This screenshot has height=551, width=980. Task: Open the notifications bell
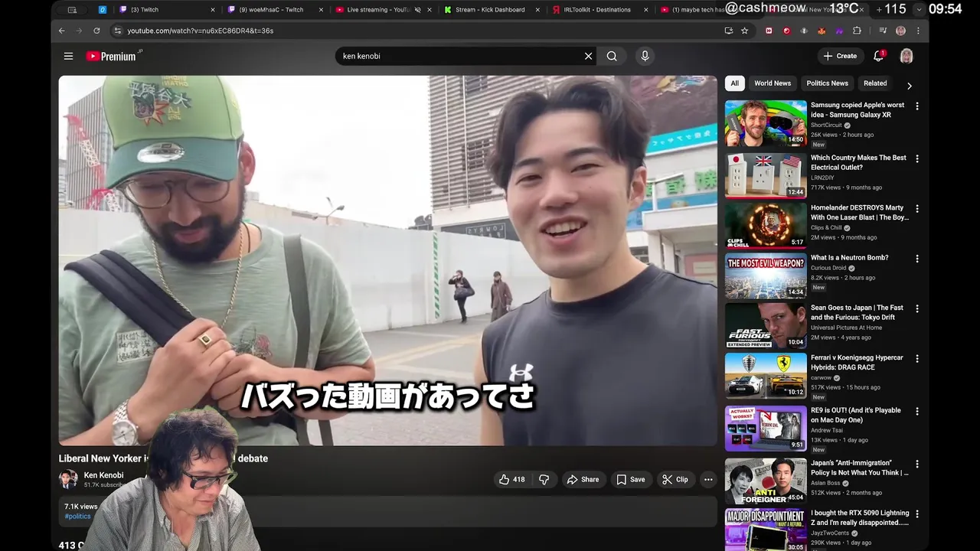click(879, 56)
